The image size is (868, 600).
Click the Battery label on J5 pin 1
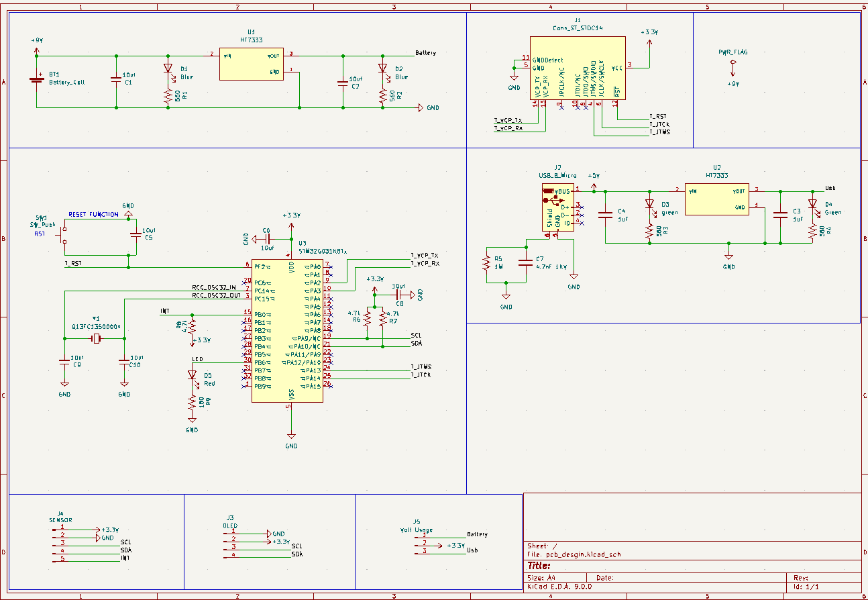click(478, 534)
